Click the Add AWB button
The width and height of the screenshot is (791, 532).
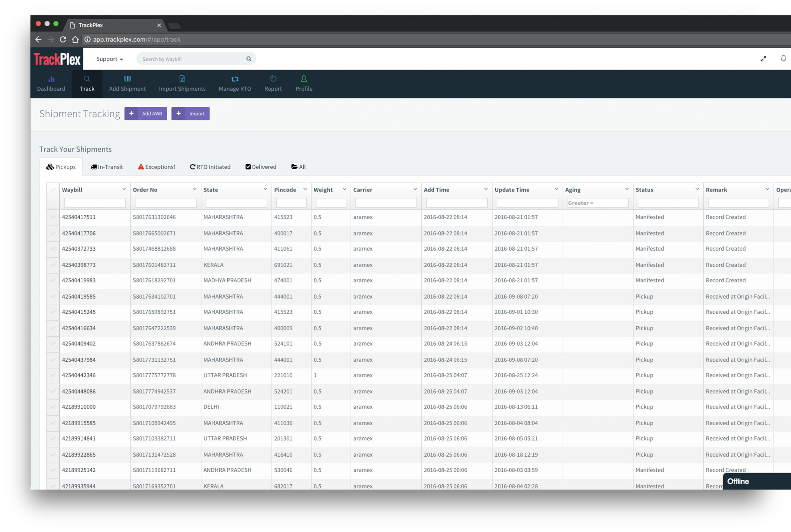[146, 113]
